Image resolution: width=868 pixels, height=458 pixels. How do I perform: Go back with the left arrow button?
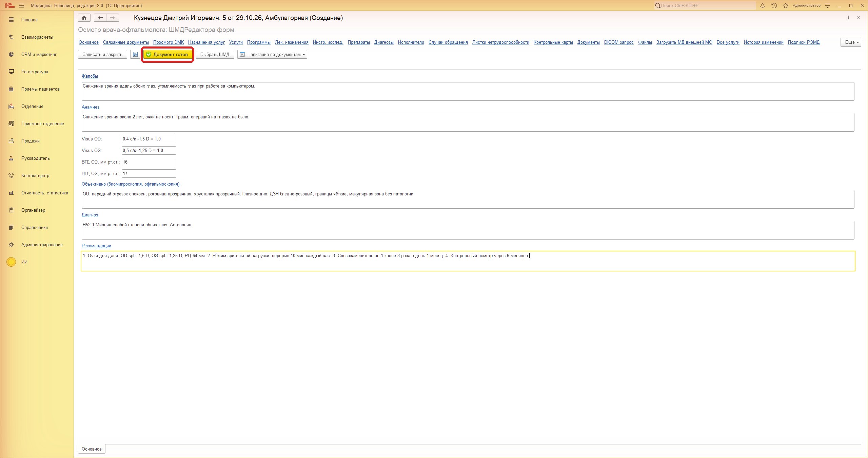(x=100, y=18)
